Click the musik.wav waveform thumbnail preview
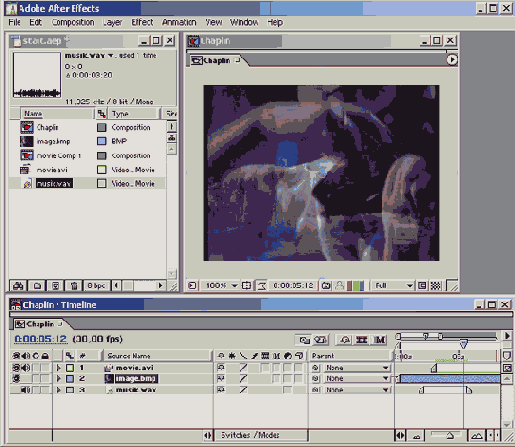Viewport: 515px width, 447px height. pyautogui.click(x=37, y=75)
